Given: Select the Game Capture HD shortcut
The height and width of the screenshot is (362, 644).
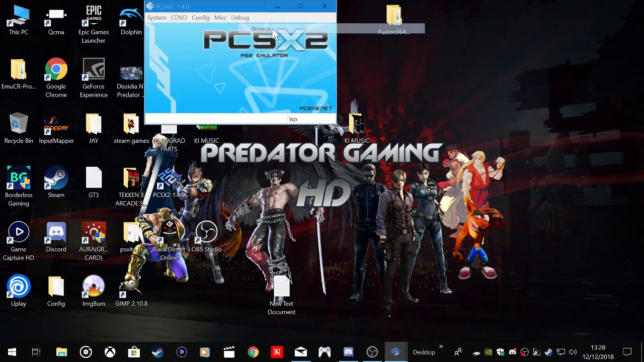Looking at the screenshot, I should click(19, 241).
